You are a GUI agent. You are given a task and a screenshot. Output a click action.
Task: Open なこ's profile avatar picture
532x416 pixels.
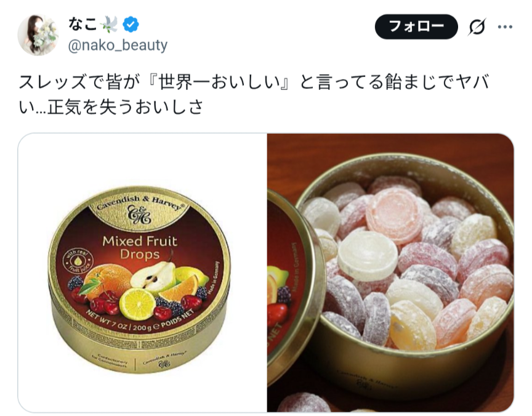[x=38, y=35]
